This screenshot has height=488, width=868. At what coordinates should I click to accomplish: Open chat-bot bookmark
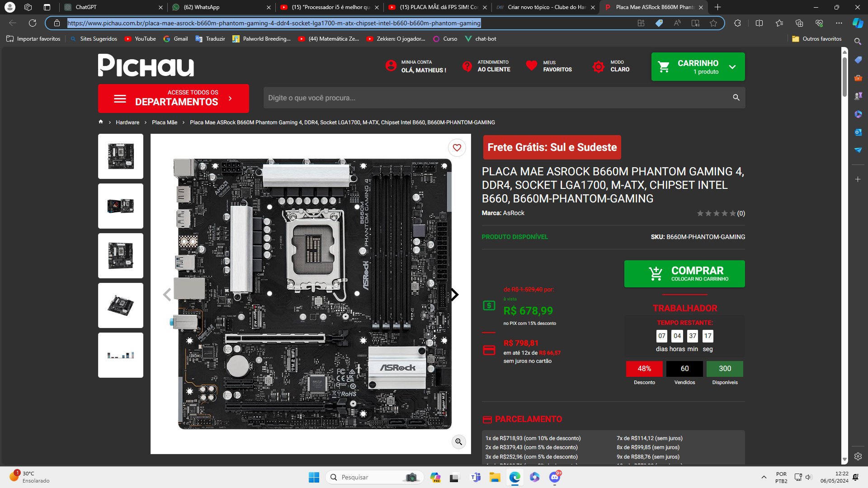[481, 39]
